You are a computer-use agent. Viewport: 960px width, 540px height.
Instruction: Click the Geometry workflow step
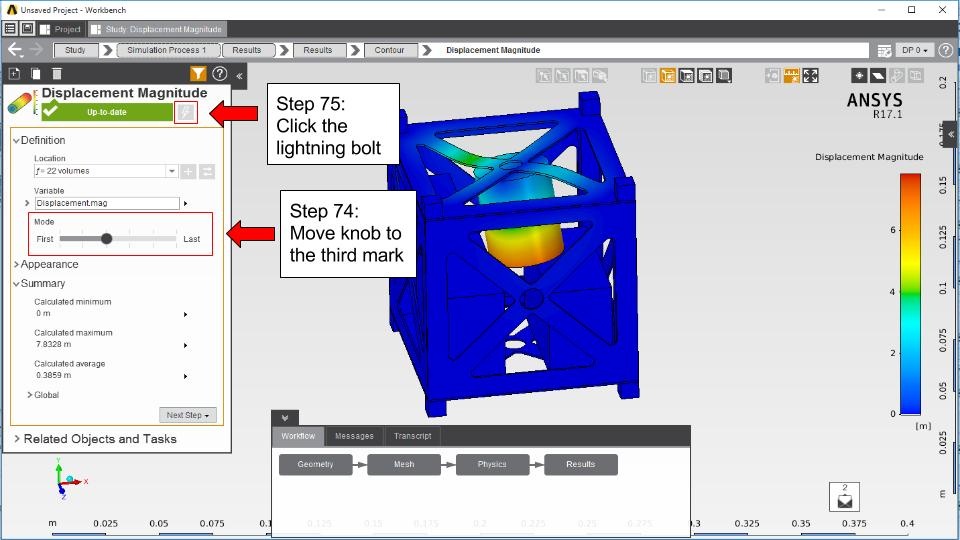pyautogui.click(x=315, y=464)
